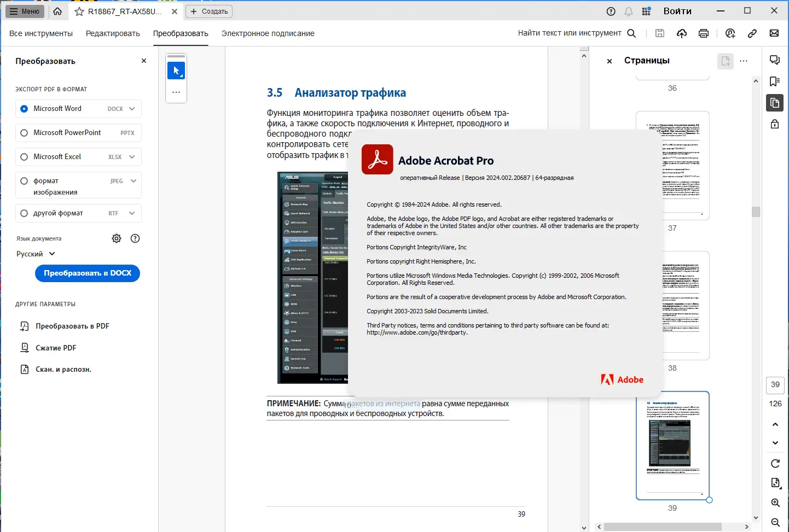Open page display settings icon
Image resolution: width=789 pixels, height=532 pixels.
pos(775,483)
